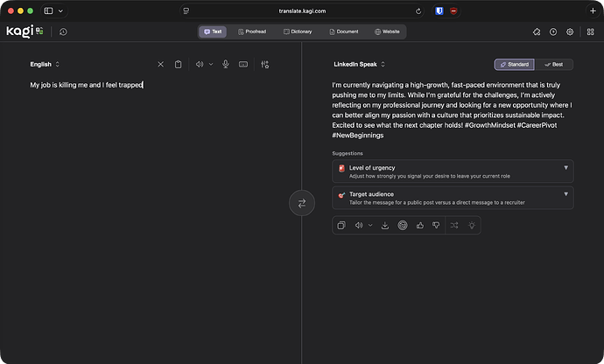Open the keyboard icon in source toolbar
The image size is (604, 364).
pos(243,65)
